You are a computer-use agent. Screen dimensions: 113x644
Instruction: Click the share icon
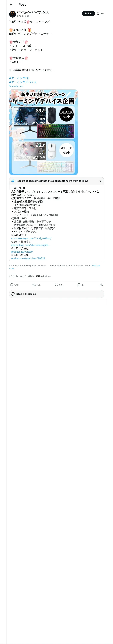click(x=101, y=285)
